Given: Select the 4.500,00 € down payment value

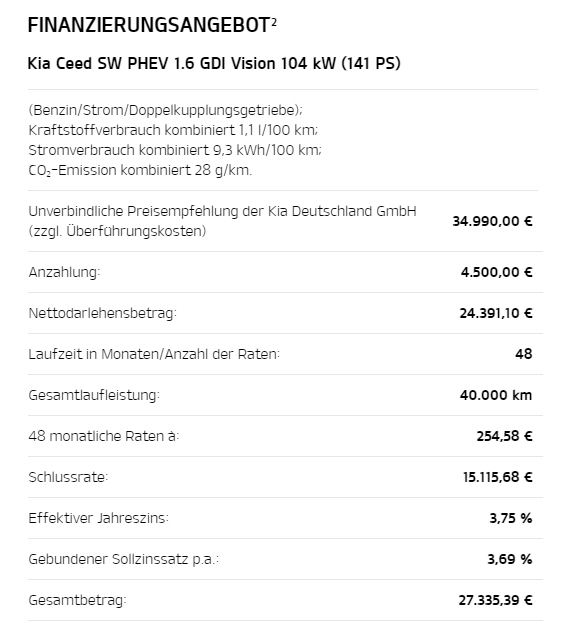Looking at the screenshot, I should [x=496, y=272].
